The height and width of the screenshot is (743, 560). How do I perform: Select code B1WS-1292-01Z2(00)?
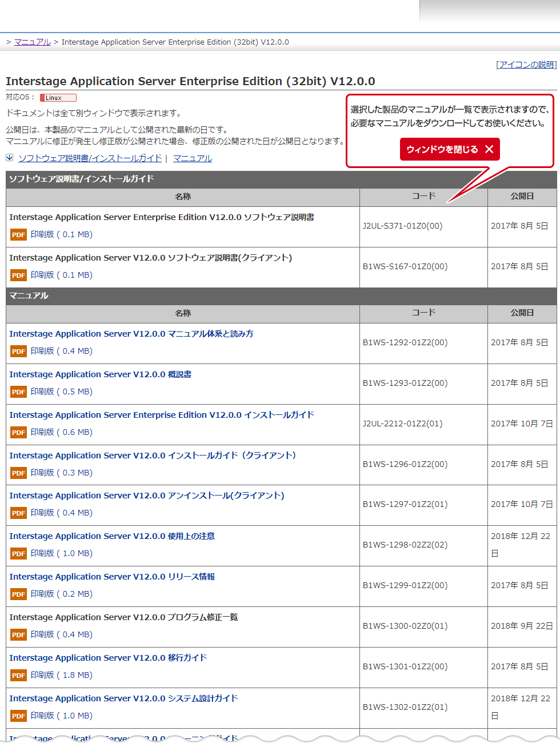[405, 342]
